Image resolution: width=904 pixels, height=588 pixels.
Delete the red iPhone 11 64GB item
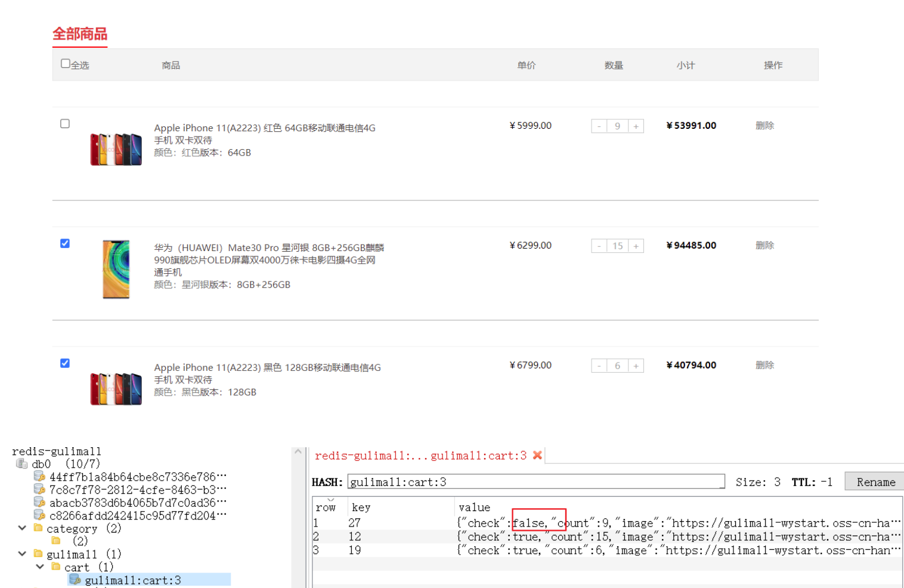764,125
